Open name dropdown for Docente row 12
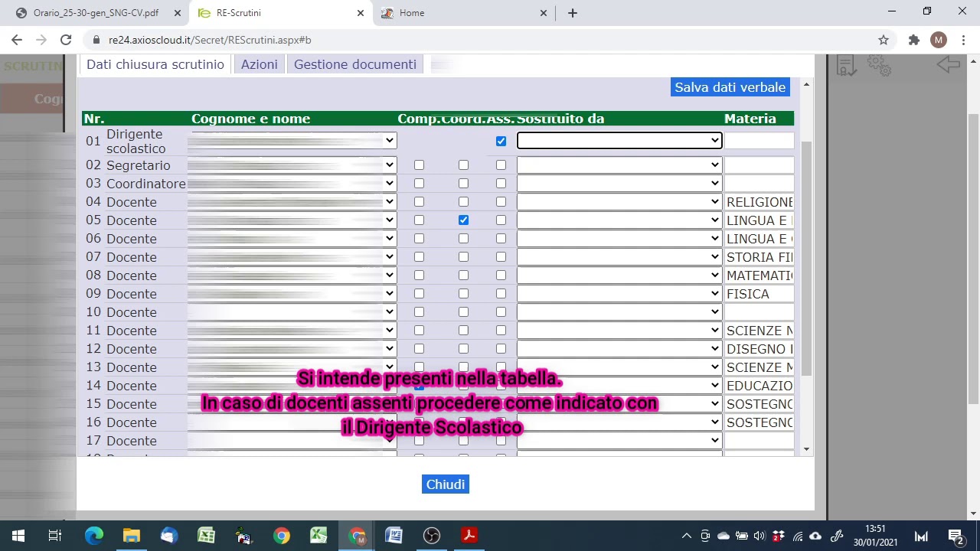The image size is (980, 551). point(292,349)
